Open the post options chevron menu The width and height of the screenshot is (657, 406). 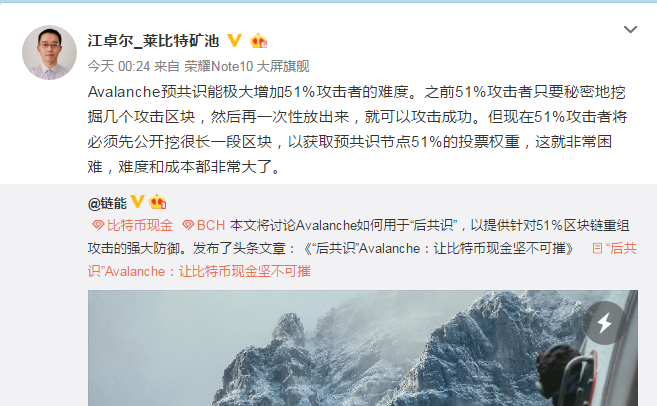pos(630,29)
